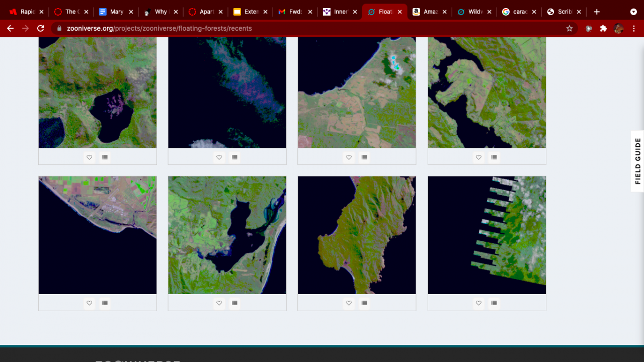Favorite the purple haze over dark ocean image
The image size is (644, 362).
click(219, 157)
